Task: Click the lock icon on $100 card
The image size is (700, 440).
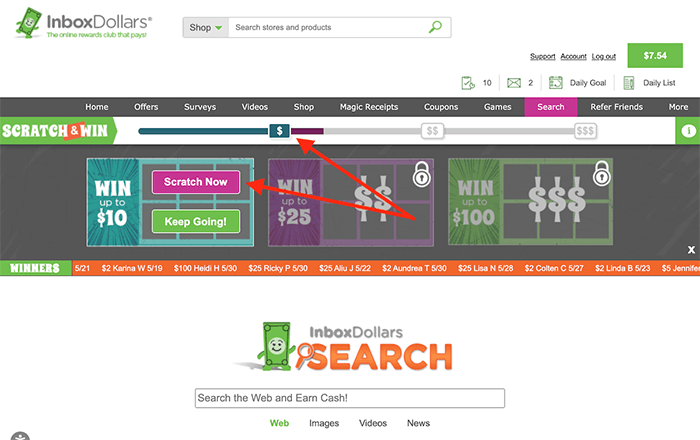Action: (x=601, y=173)
